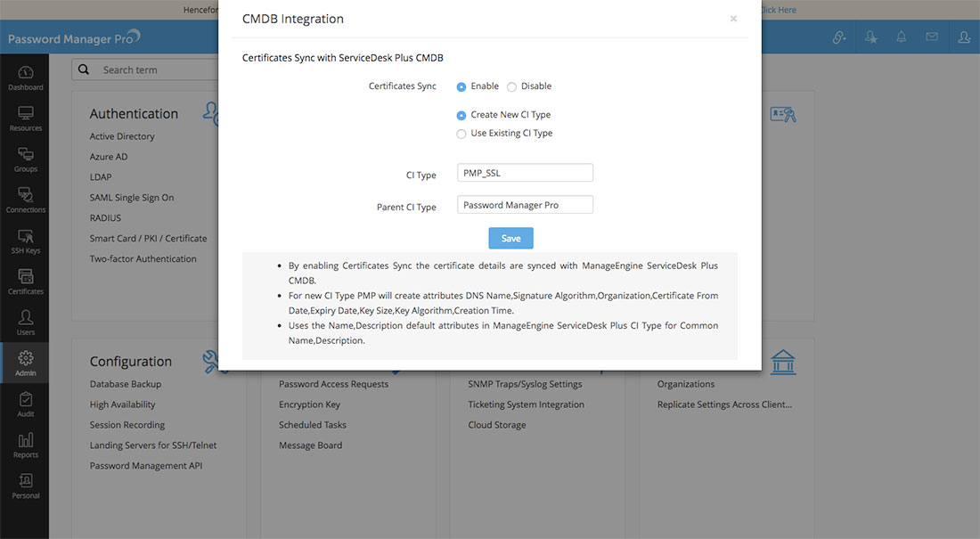The image size is (980, 539).
Task: Open the Ticketing System Integration link
Action: click(x=526, y=404)
